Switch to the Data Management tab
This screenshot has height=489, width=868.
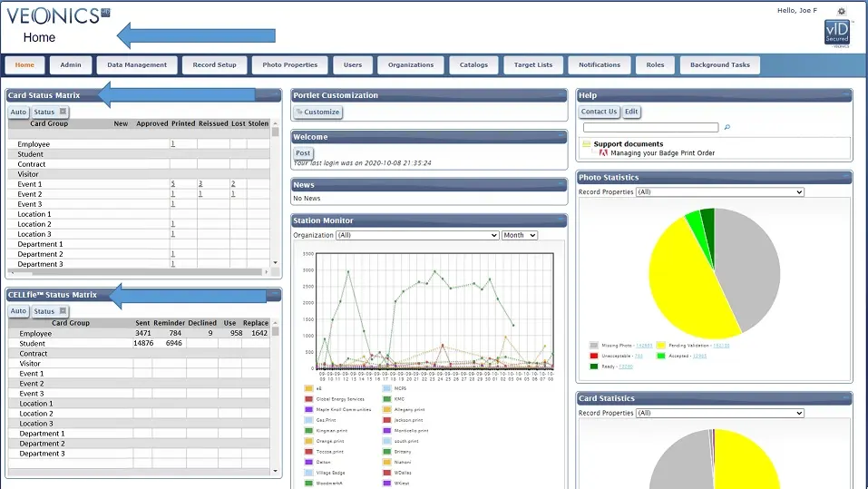coord(137,65)
